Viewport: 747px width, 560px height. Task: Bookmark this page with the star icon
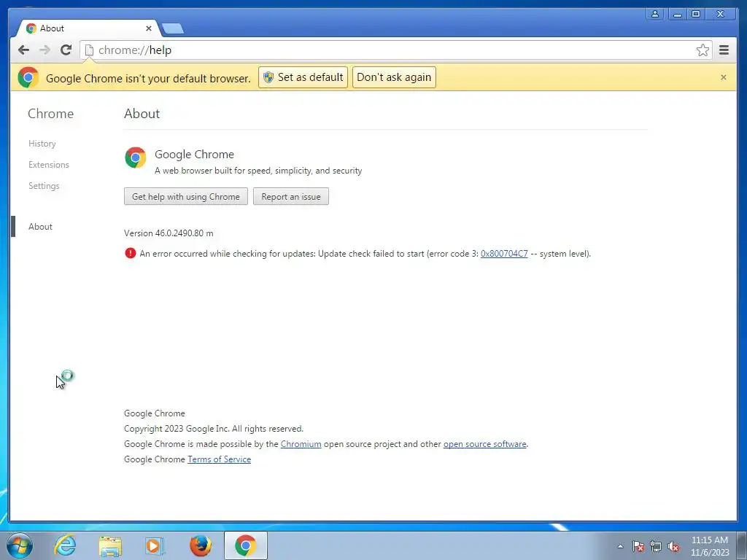pyautogui.click(x=703, y=50)
